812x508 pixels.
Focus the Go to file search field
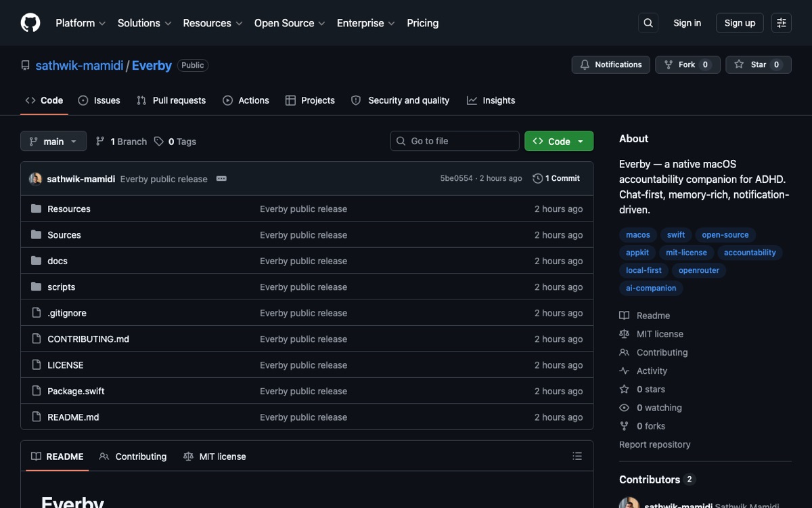(455, 141)
